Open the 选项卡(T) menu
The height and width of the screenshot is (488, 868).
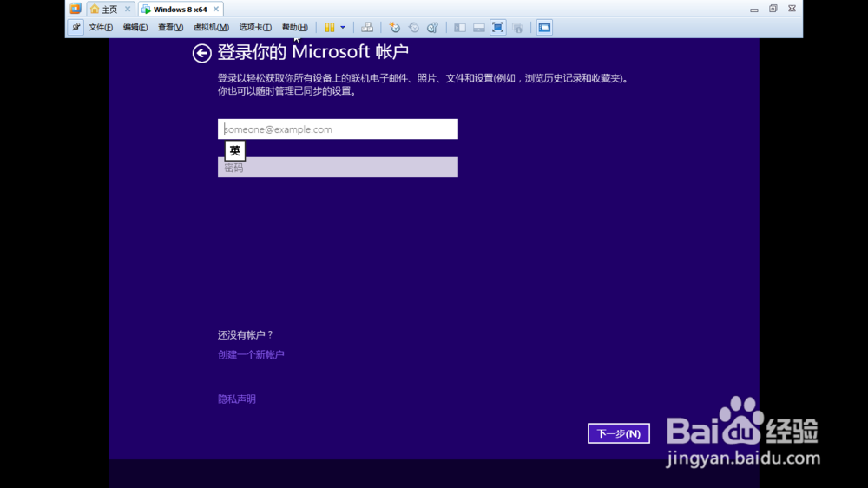255,27
